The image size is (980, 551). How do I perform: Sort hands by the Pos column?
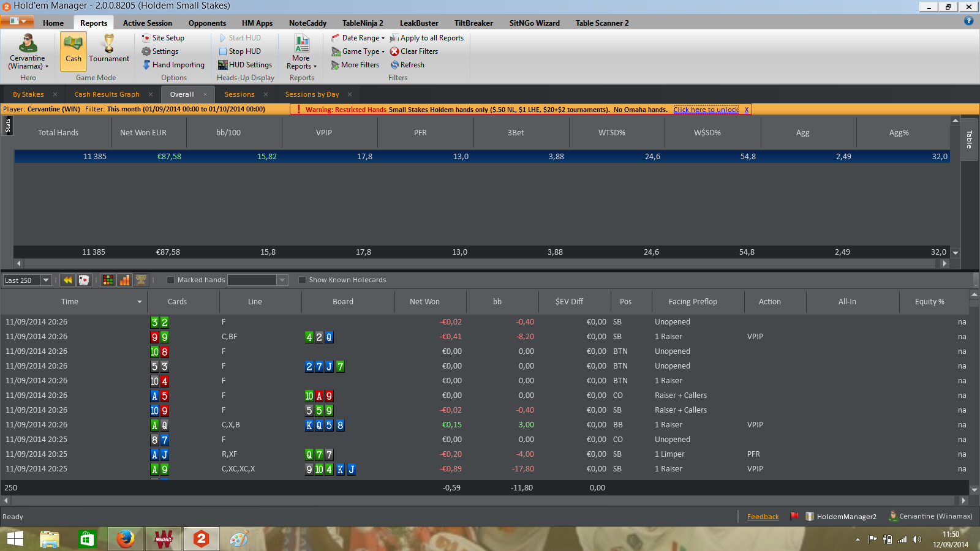point(625,302)
